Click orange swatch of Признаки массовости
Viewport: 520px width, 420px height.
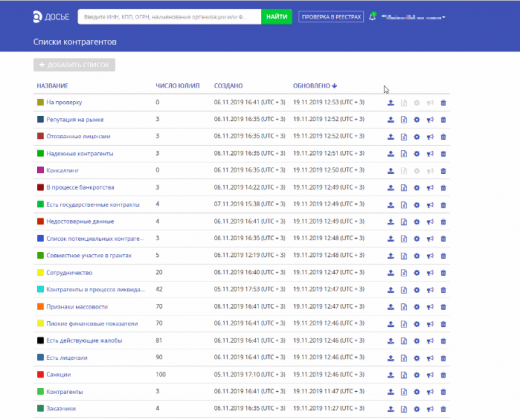40,306
